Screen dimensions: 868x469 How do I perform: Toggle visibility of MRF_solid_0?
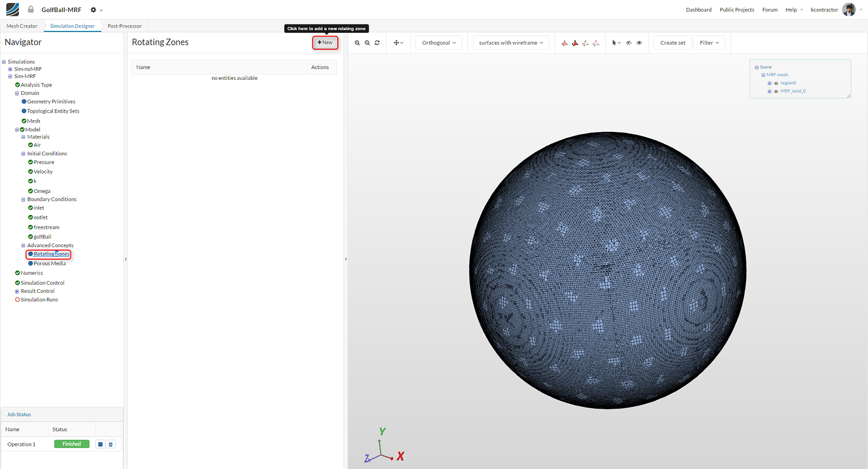(x=776, y=91)
